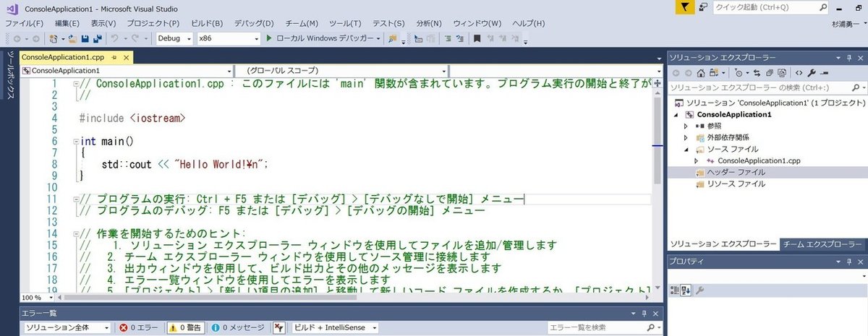Click the feedback filter icon in title bar

(686, 7)
